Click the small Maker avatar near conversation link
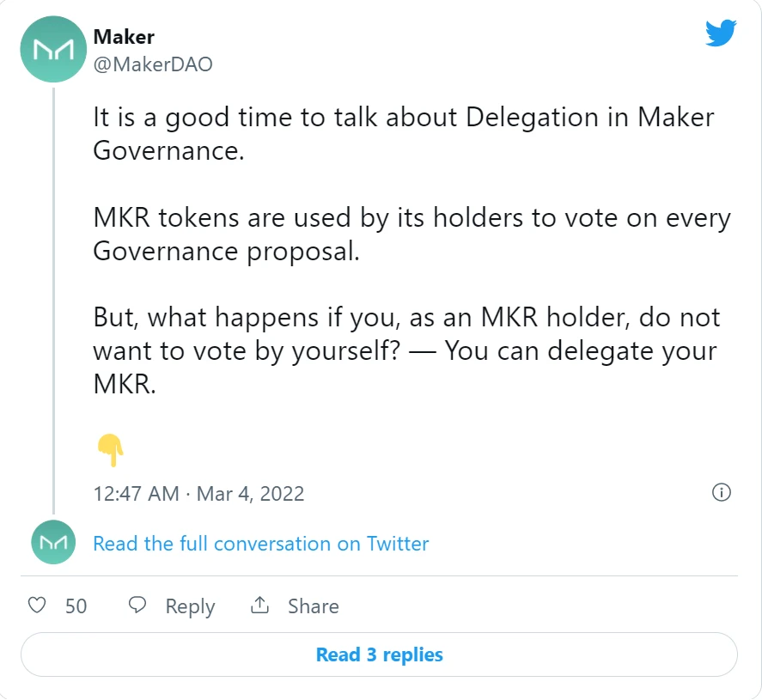This screenshot has height=700, width=762. [53, 542]
